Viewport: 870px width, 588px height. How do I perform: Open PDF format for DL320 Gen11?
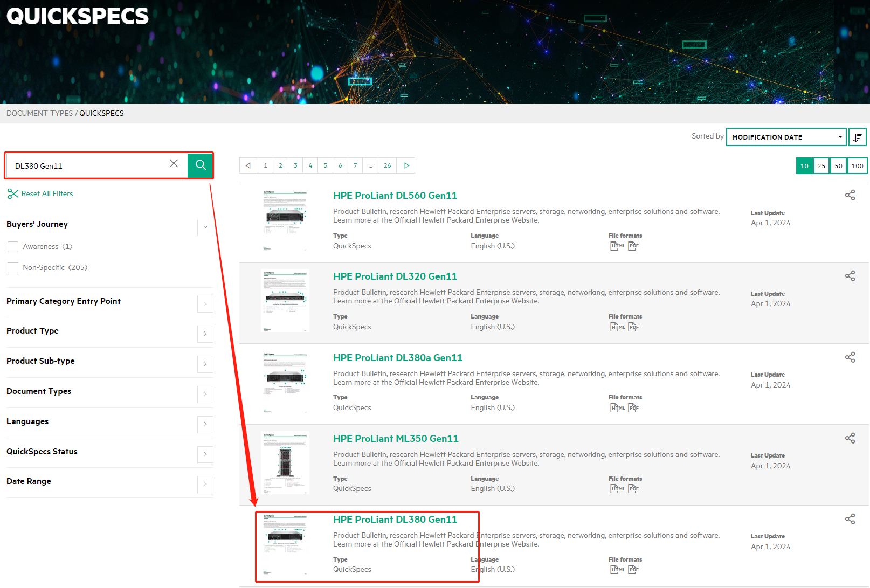pyautogui.click(x=633, y=327)
